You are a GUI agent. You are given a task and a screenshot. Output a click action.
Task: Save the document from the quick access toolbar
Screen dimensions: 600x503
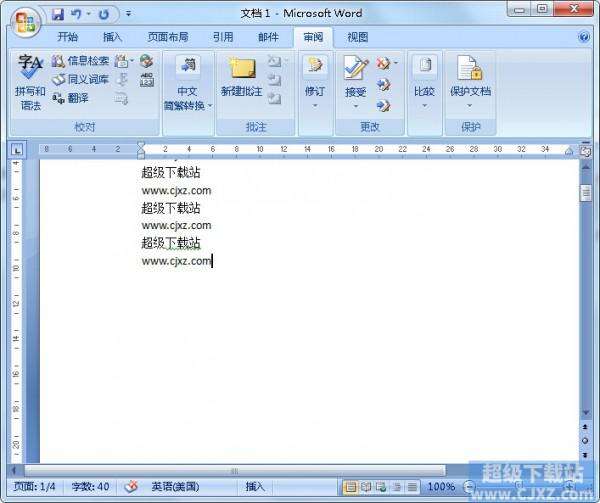click(x=59, y=15)
